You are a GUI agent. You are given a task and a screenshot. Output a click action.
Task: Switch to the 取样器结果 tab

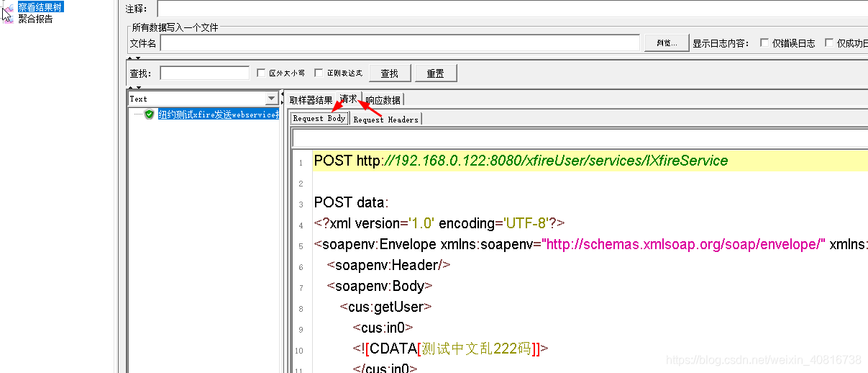(x=311, y=100)
